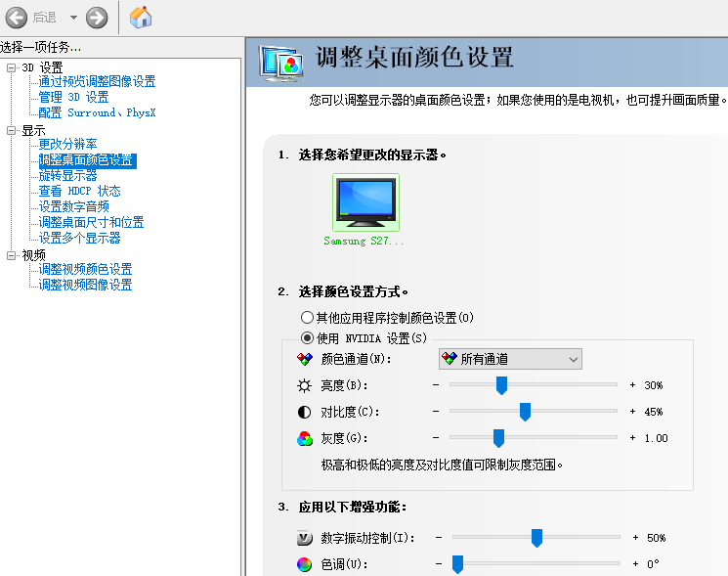This screenshot has width=728, height=576.
Task: Click plus button beside hue slider
Action: (x=635, y=564)
